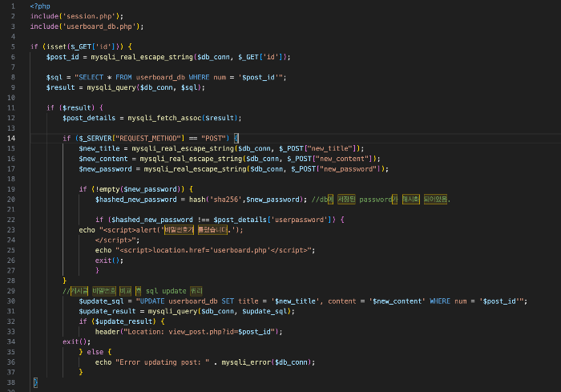561x392 pixels.
Task: Click the $result variable starting line 9
Action: (60, 87)
